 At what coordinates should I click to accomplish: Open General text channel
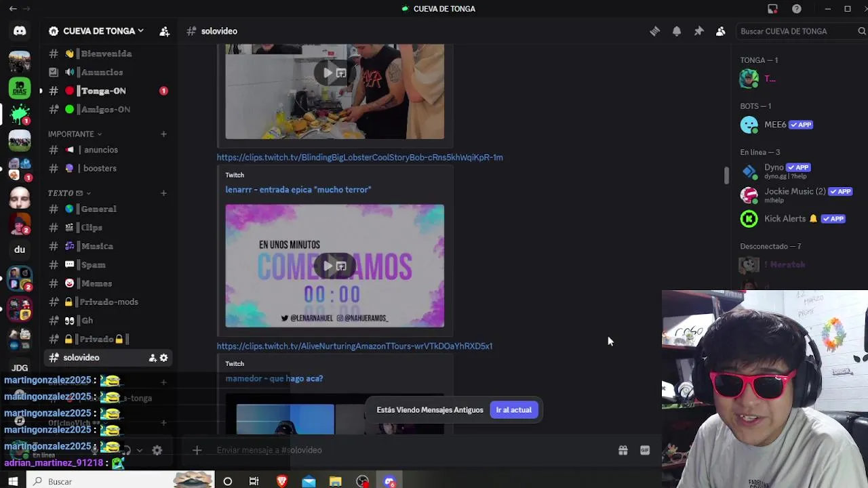point(108,209)
